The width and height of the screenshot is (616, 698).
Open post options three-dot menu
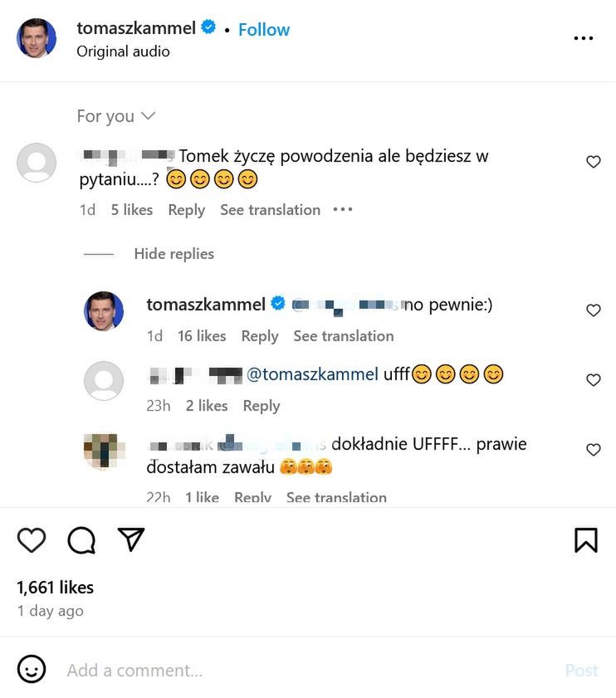coord(584,38)
